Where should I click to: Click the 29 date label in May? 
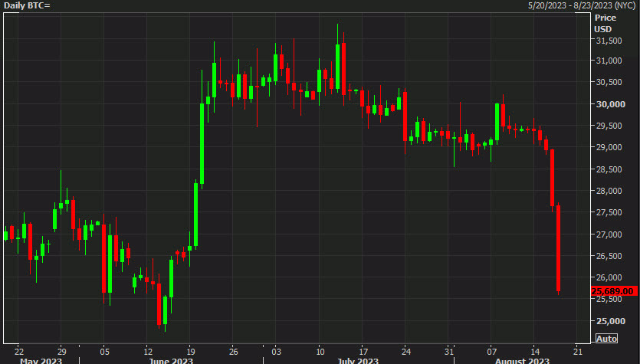(61, 352)
